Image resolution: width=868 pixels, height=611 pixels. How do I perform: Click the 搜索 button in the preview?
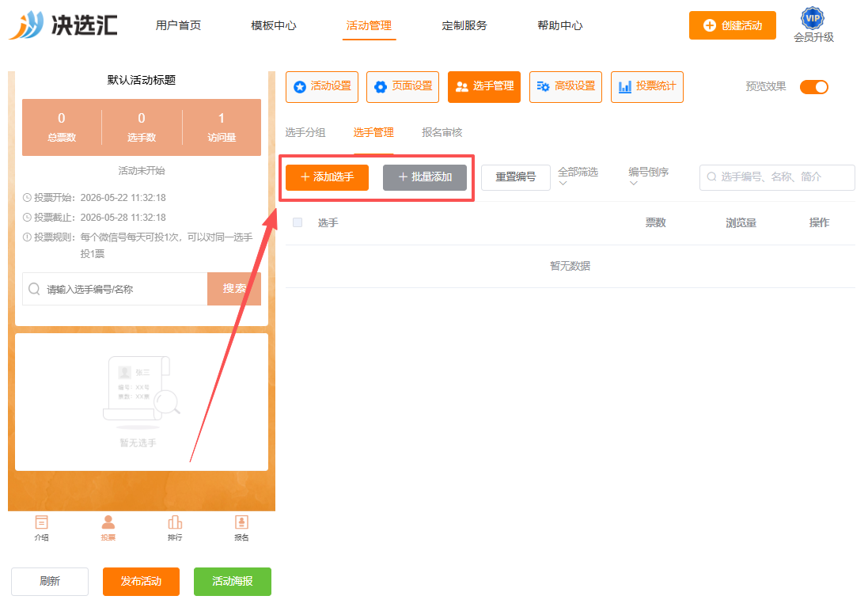point(234,289)
